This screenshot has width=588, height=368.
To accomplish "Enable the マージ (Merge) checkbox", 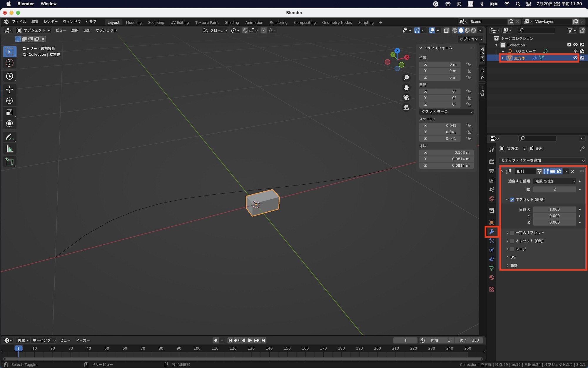I will 512,249.
